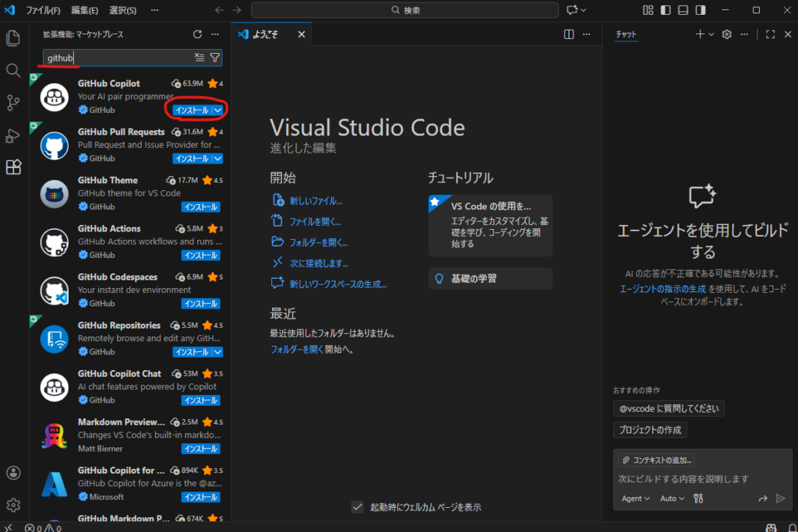Expand install options arrow for GitHub Copilot
Image resolution: width=798 pixels, height=532 pixels.
[217, 111]
